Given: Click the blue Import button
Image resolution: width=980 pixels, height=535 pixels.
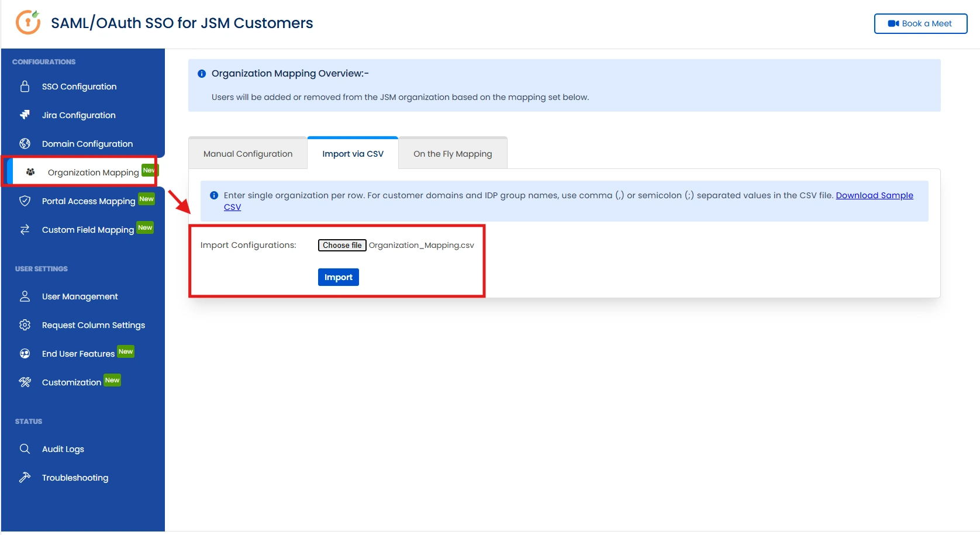Looking at the screenshot, I should coord(339,277).
